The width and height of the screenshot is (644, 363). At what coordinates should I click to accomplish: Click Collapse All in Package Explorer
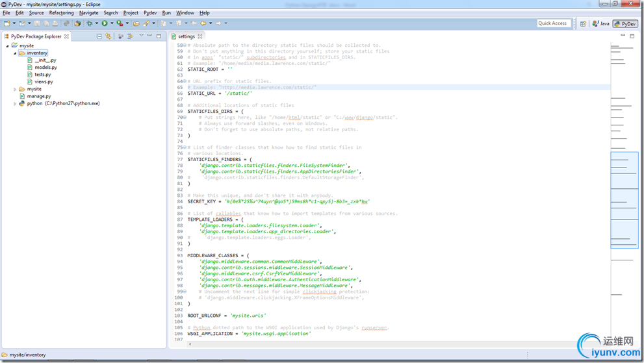99,36
